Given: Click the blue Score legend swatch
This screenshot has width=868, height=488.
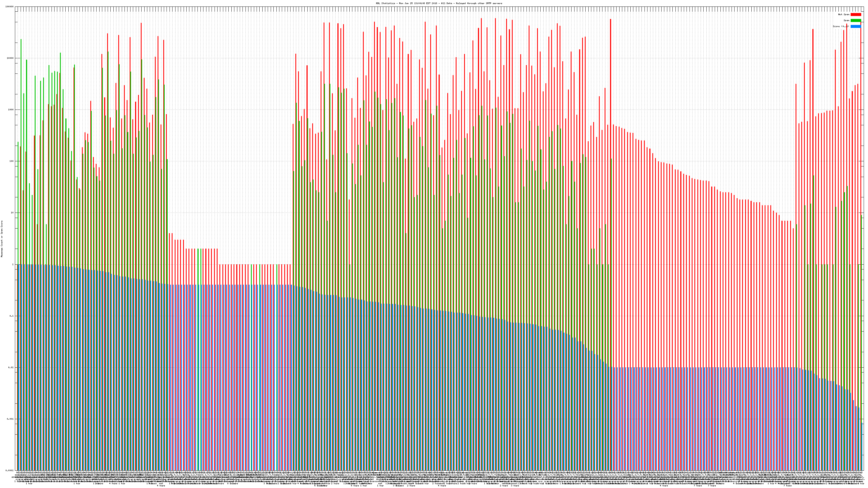Looking at the screenshot, I should pyautogui.click(x=856, y=26).
